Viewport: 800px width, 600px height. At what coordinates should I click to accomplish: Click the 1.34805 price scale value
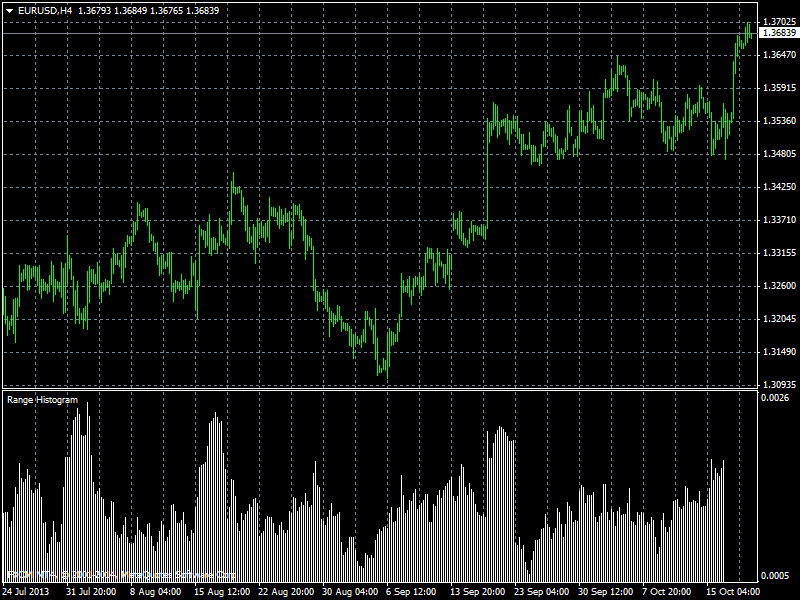point(779,154)
